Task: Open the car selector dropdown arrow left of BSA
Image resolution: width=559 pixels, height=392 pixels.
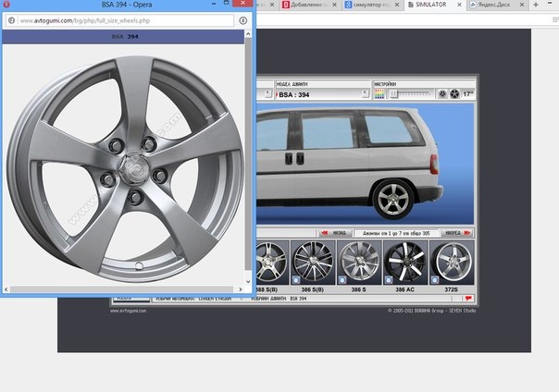Action: point(268,94)
